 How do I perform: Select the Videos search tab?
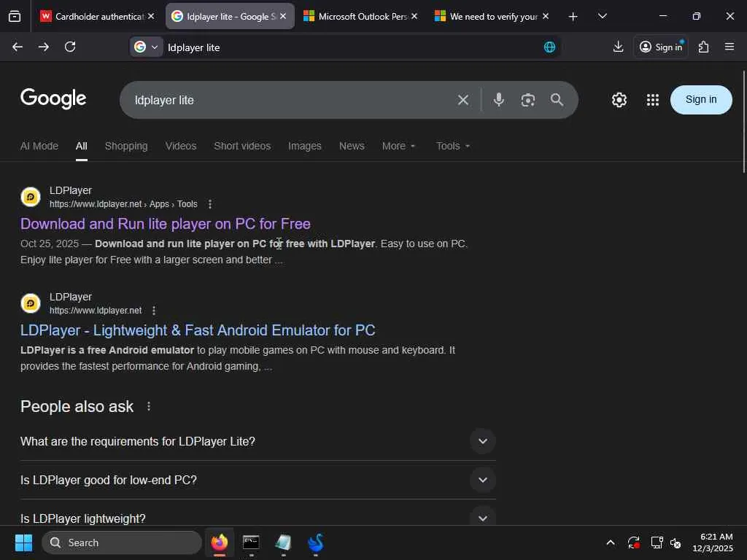tap(181, 146)
